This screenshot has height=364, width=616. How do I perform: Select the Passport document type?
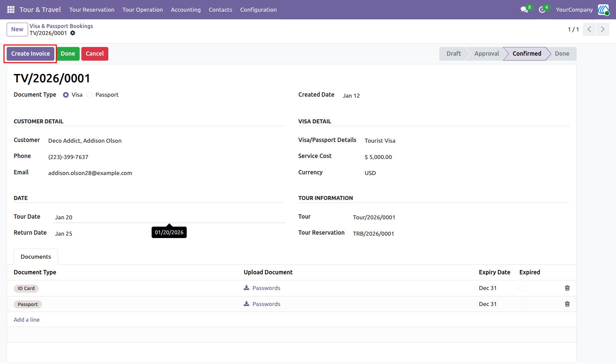tap(90, 95)
